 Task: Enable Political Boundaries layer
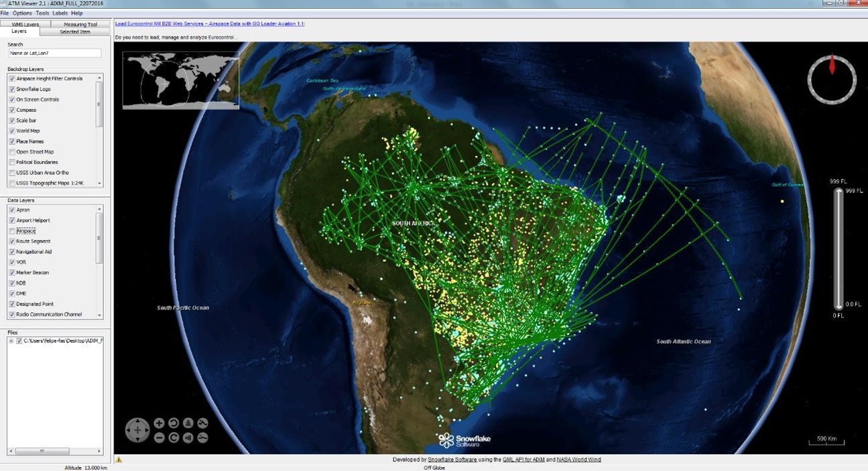coord(12,162)
